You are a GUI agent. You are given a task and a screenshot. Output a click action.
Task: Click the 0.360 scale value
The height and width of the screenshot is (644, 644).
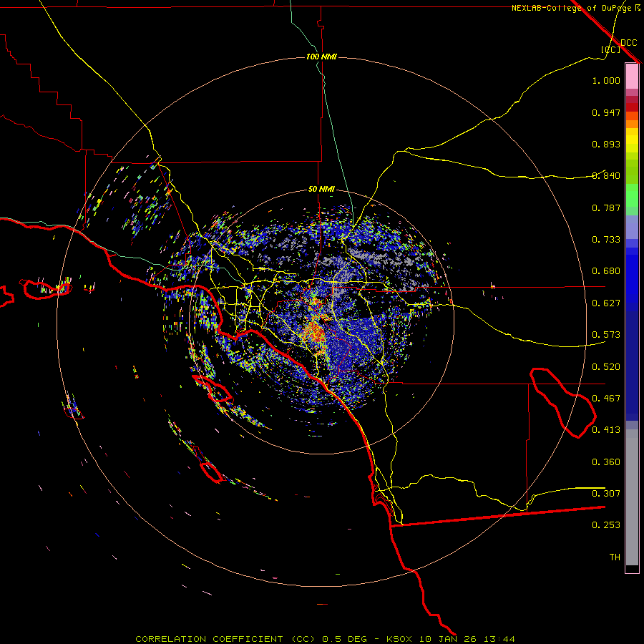[606, 462]
